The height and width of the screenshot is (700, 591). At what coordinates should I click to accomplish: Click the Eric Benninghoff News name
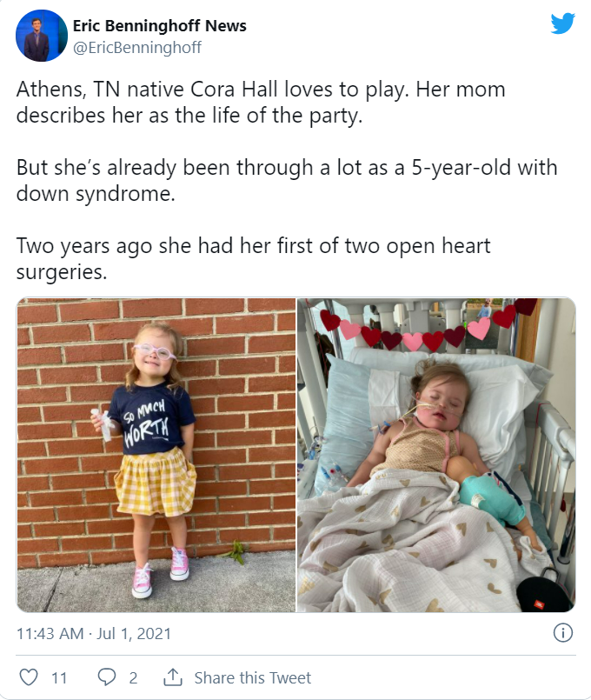159,26
